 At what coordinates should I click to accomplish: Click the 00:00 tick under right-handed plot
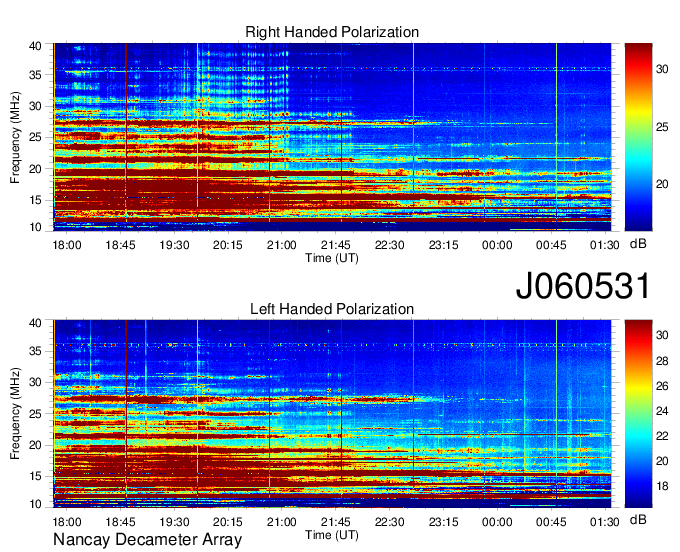coord(497,245)
